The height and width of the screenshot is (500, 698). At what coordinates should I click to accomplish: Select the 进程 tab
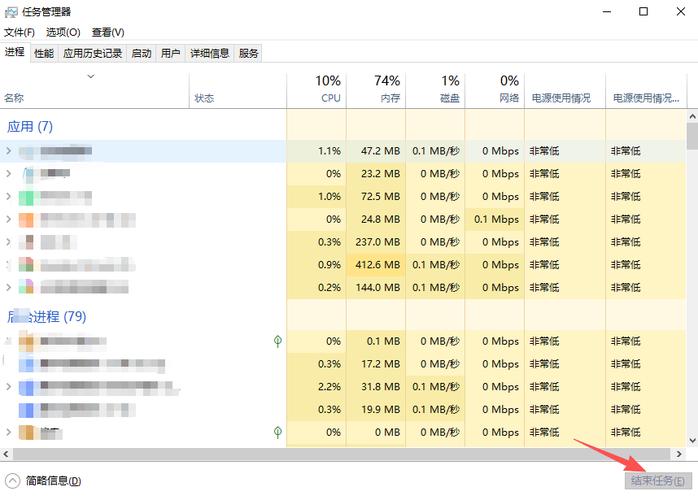15,53
